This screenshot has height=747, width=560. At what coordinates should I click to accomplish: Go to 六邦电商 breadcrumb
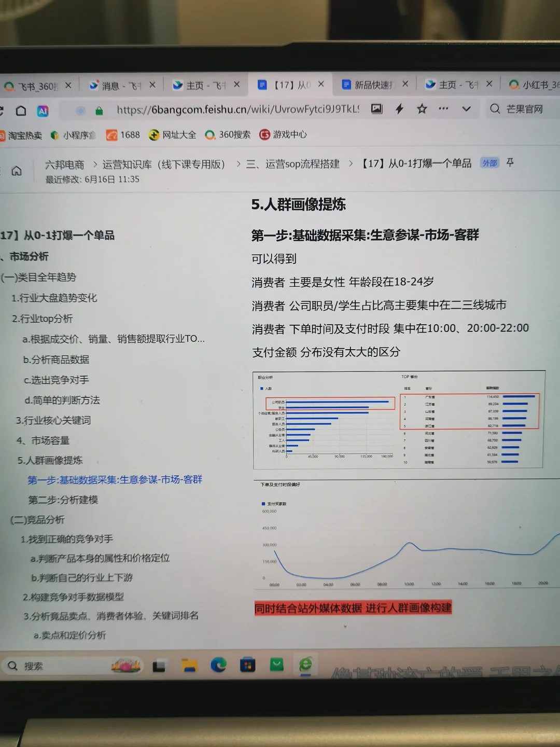pyautogui.click(x=65, y=165)
